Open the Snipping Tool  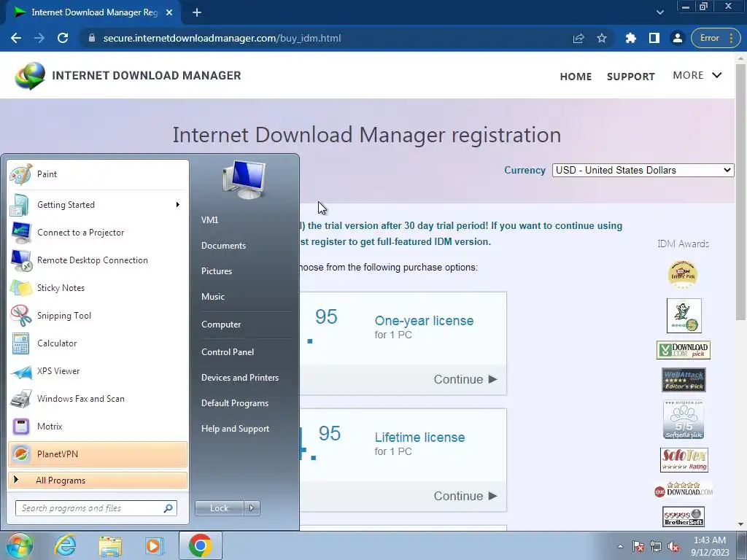98,315
